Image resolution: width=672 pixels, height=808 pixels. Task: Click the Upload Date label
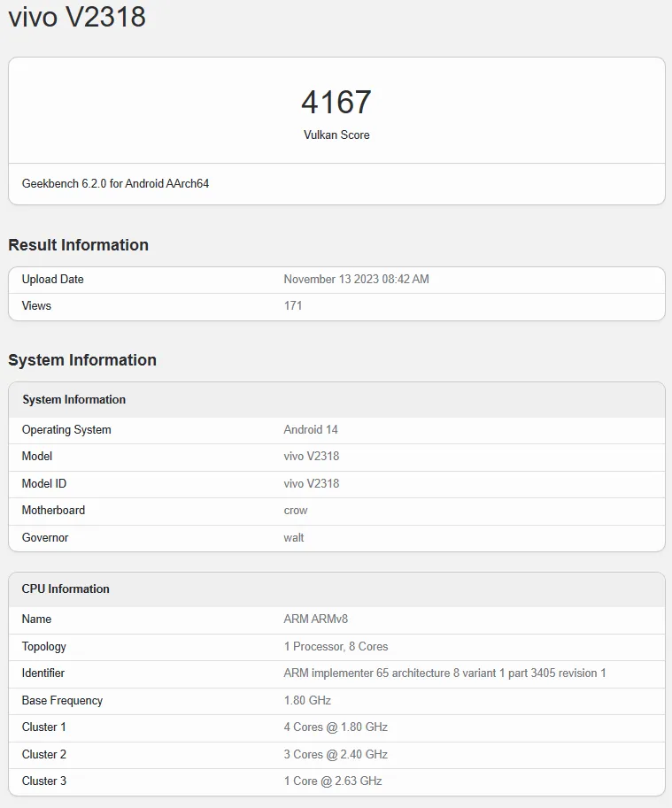tap(52, 280)
